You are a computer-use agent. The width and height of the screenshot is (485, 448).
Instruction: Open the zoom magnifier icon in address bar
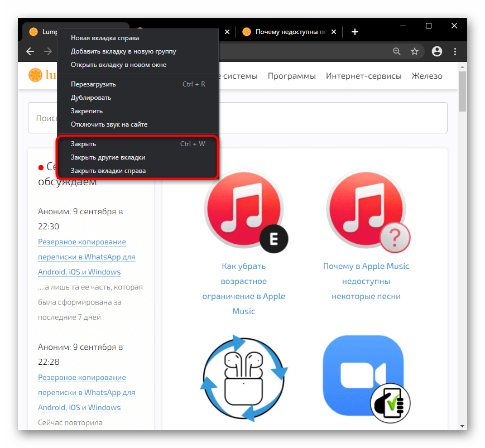[397, 51]
